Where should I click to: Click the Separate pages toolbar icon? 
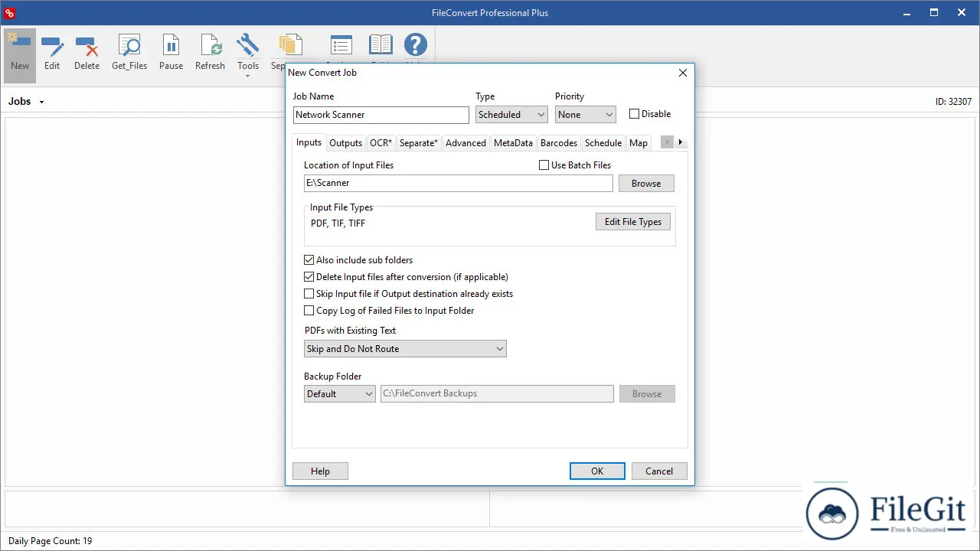[x=291, y=46]
